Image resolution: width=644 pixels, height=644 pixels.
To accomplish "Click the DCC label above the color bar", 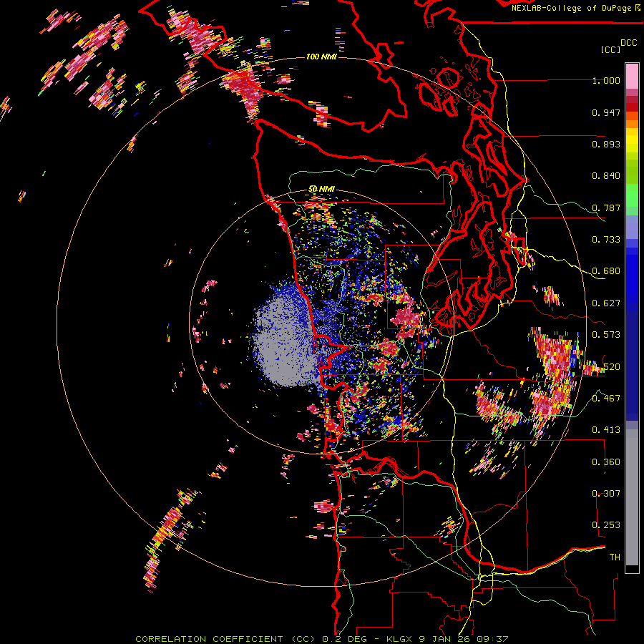I will coord(628,43).
